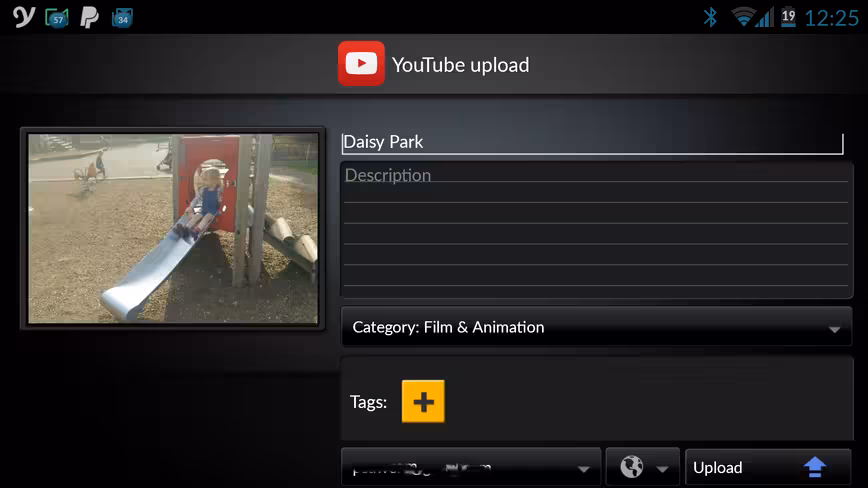Open the PayPal notification icon
The height and width of the screenshot is (488, 868).
click(89, 18)
